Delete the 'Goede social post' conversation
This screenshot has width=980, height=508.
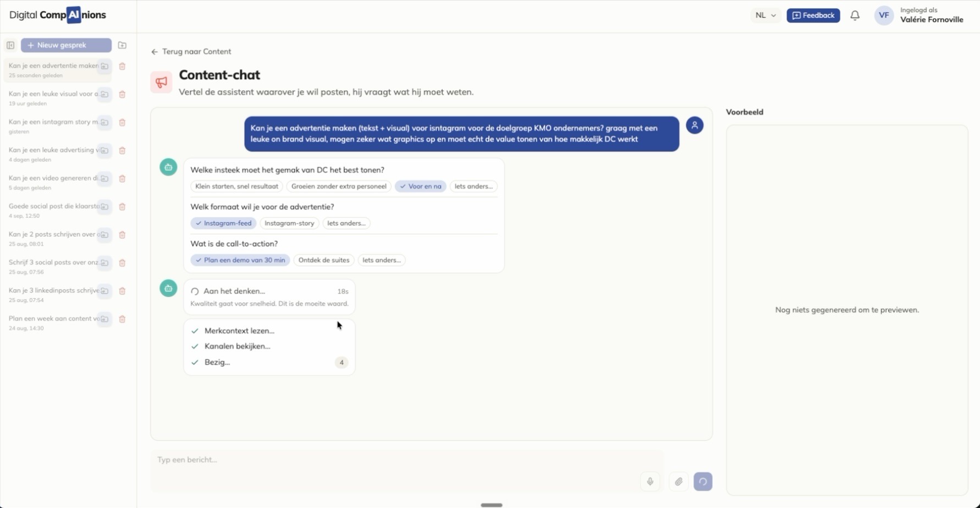tap(122, 206)
